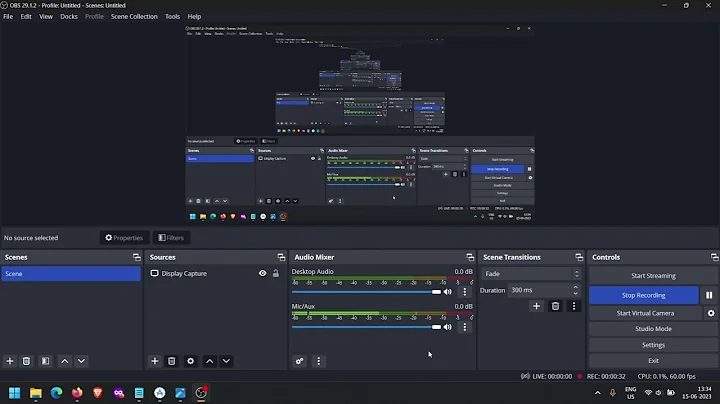Open virtual camera settings gear icon
The image size is (720, 404).
pos(711,313)
